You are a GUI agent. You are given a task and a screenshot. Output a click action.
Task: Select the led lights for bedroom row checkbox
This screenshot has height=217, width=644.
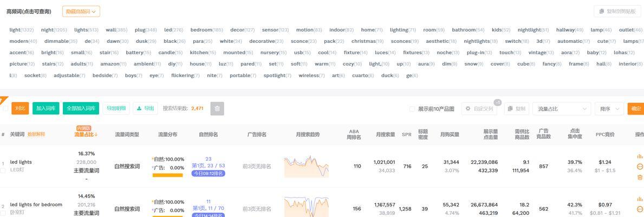pyautogui.click(x=3, y=213)
